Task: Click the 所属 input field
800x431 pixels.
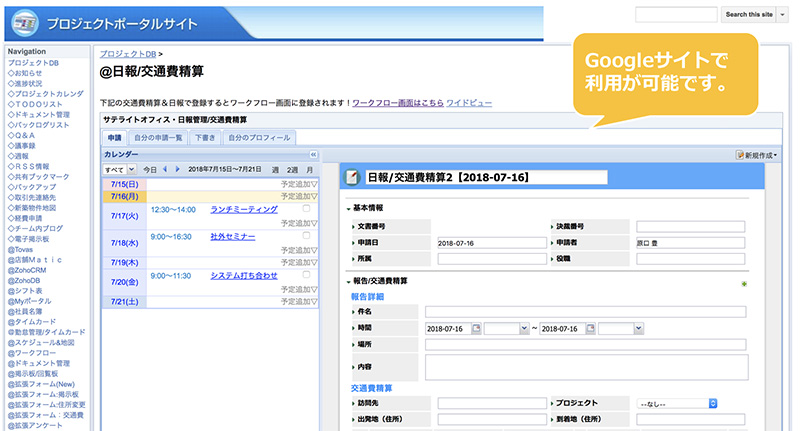Action: click(492, 259)
